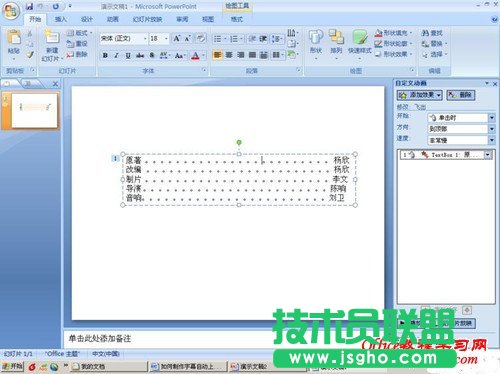Open the Font Color red A swatch
This screenshot has height=374, width=500.
tap(196, 55)
